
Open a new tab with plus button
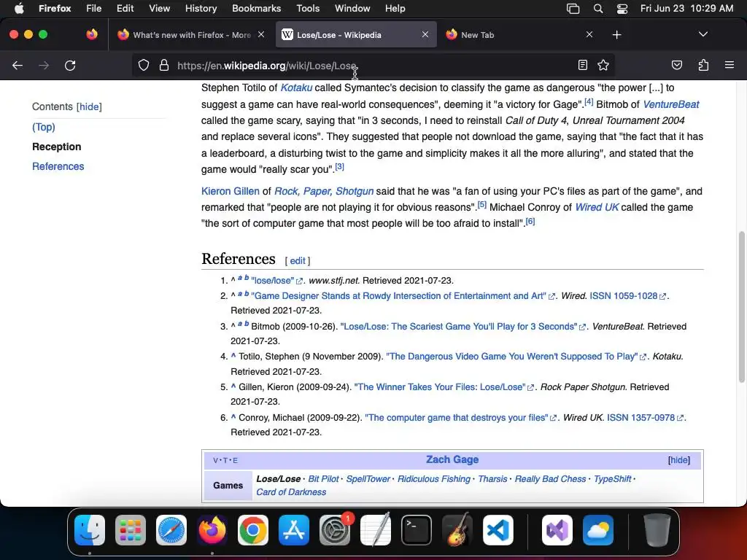click(616, 35)
